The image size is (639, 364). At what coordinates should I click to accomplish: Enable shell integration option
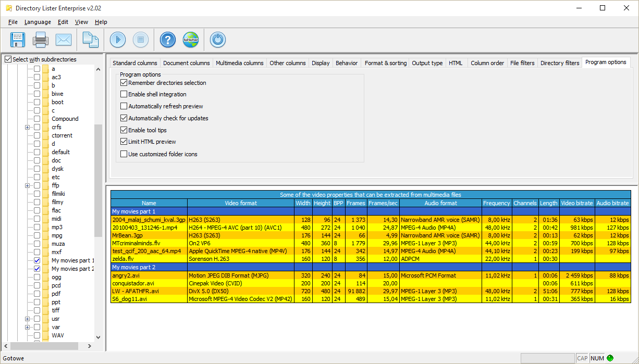point(124,94)
